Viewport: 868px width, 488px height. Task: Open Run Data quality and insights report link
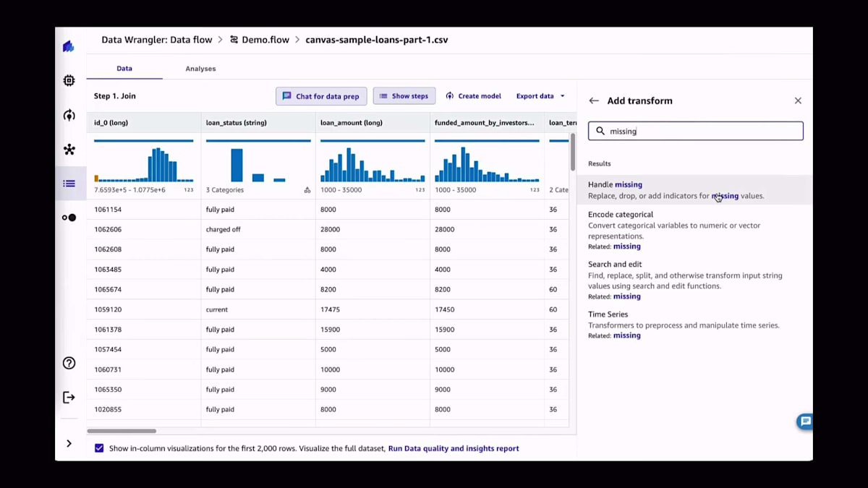tap(454, 448)
